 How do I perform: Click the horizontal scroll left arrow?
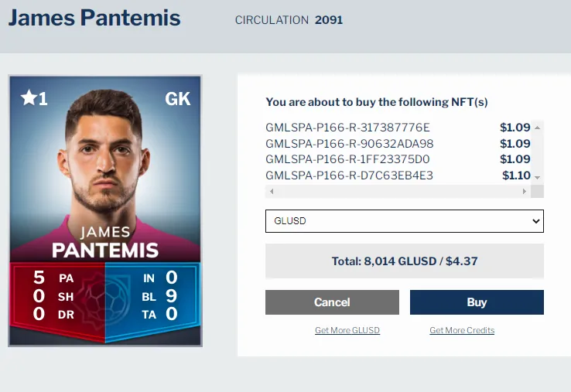coord(272,191)
